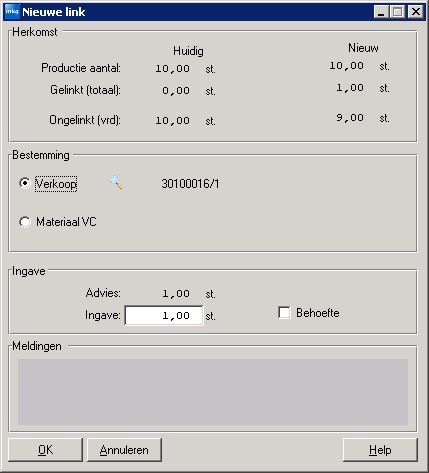Maximize the Nieuwe link window
The height and width of the screenshot is (473, 429).
(x=397, y=12)
